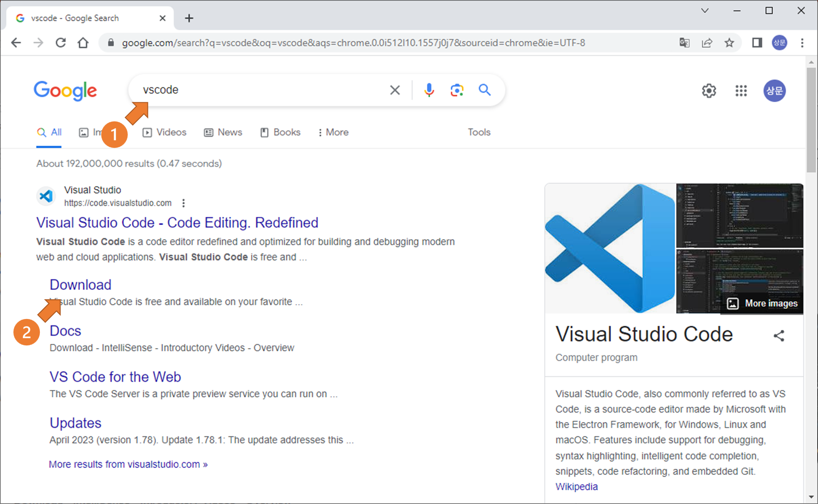
Task: Reload the page with the refresh icon
Action: click(x=60, y=43)
